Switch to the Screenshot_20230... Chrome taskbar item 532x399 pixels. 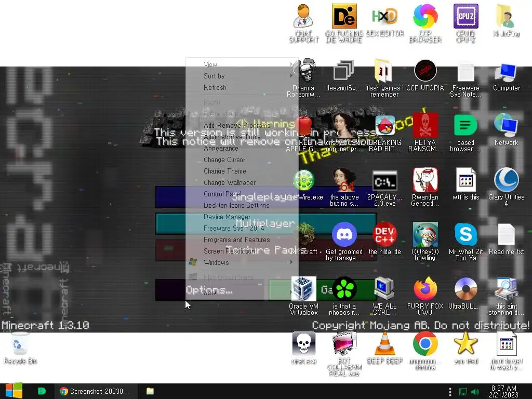(x=96, y=391)
